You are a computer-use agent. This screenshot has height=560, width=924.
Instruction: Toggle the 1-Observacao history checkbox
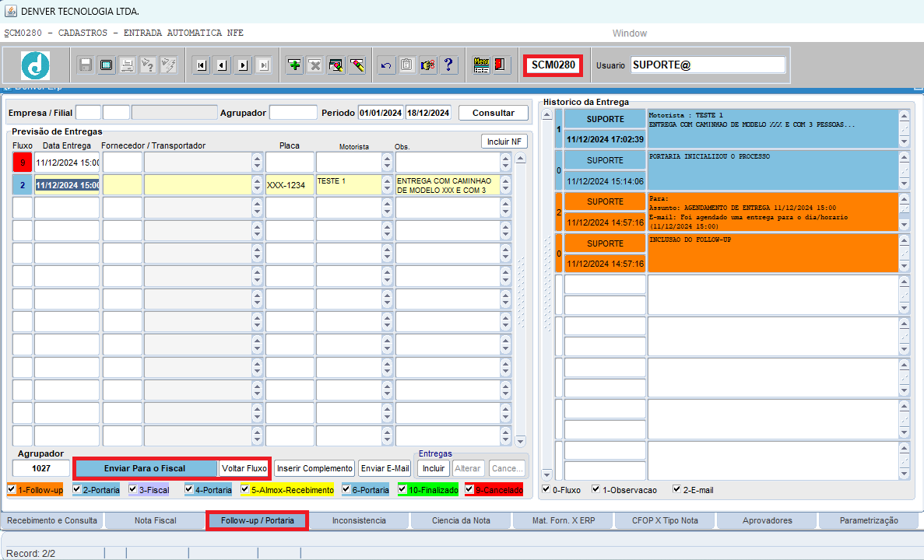tap(596, 489)
